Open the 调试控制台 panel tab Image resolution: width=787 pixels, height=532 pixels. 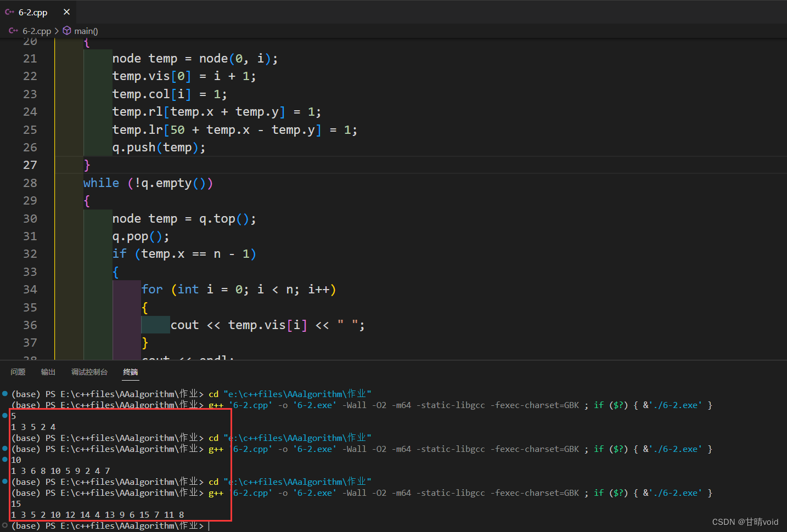click(x=89, y=372)
